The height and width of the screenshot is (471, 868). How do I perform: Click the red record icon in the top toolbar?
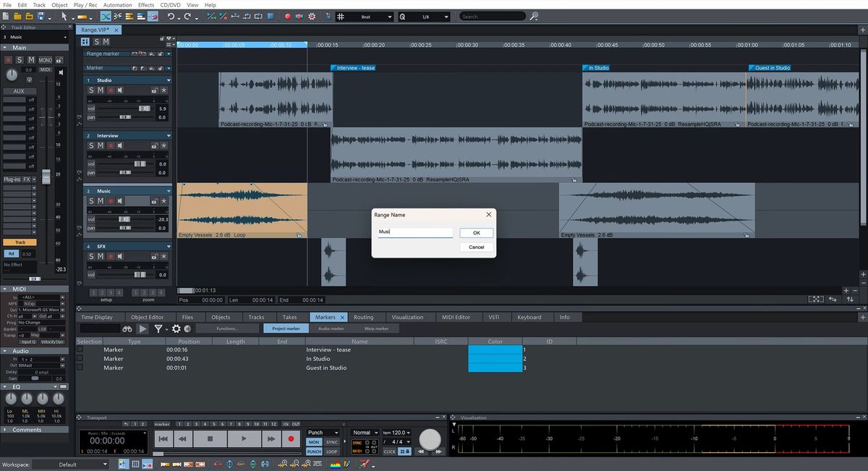point(288,17)
